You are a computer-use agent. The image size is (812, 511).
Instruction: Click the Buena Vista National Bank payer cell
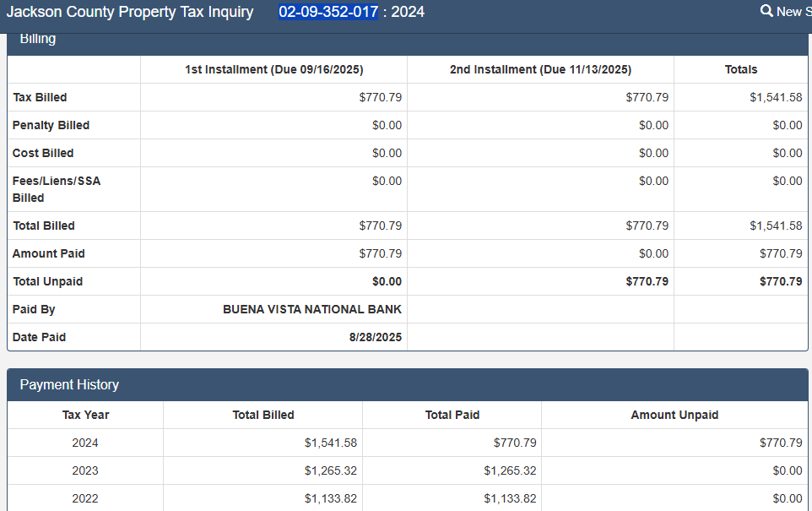coord(312,309)
